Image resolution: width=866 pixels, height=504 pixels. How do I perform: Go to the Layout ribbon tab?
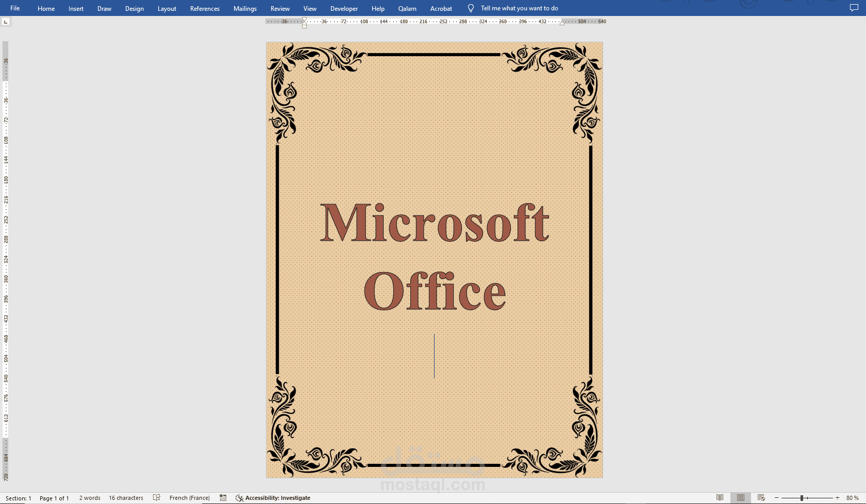click(x=166, y=8)
